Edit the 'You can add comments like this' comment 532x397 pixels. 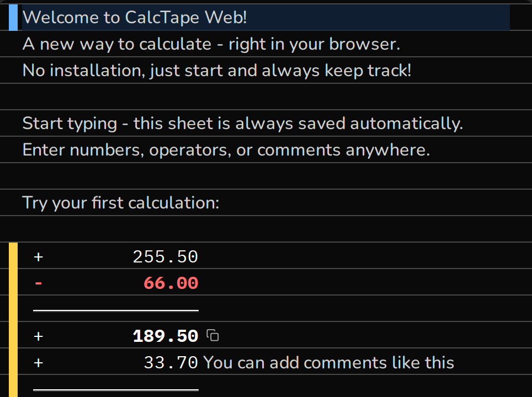(328, 362)
